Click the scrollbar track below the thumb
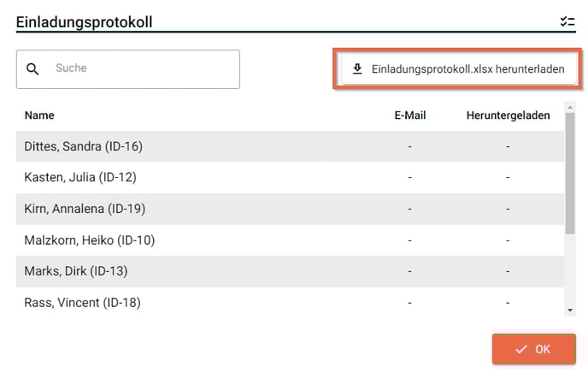Image resolution: width=588 pixels, height=379 pixels. click(x=570, y=269)
